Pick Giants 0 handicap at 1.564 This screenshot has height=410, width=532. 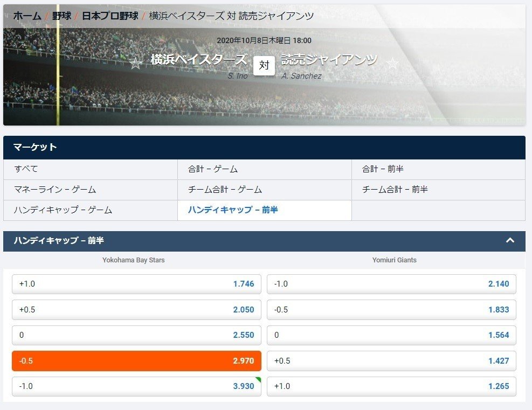(x=391, y=335)
